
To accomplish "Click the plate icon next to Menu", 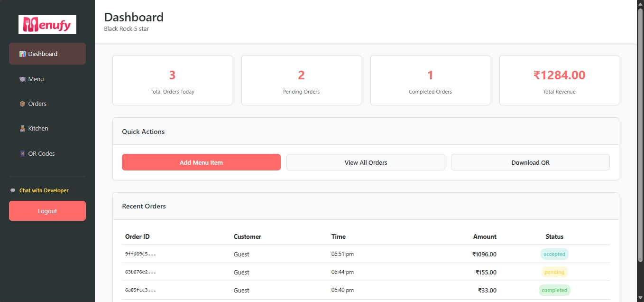I will [21, 78].
